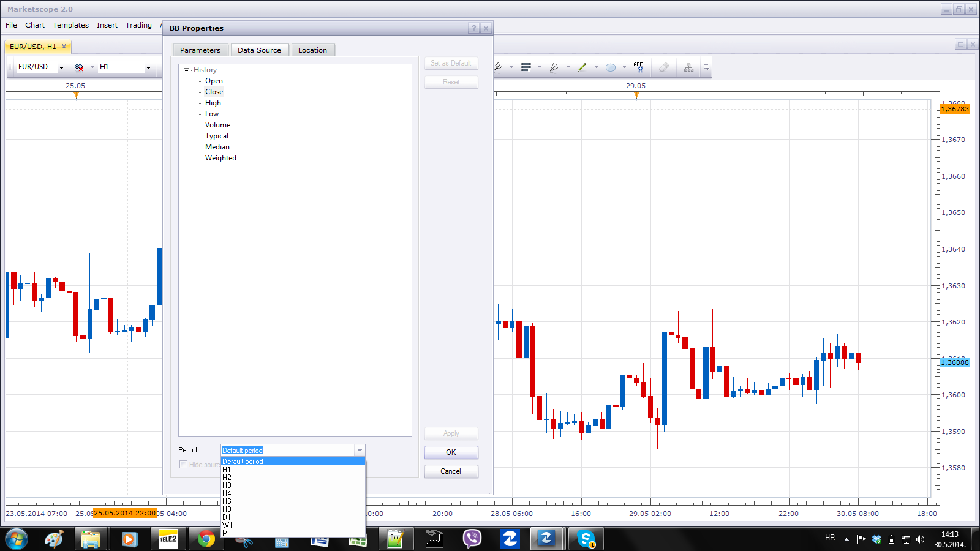
Task: Click the help button on BB Properties
Action: pyautogui.click(x=474, y=28)
